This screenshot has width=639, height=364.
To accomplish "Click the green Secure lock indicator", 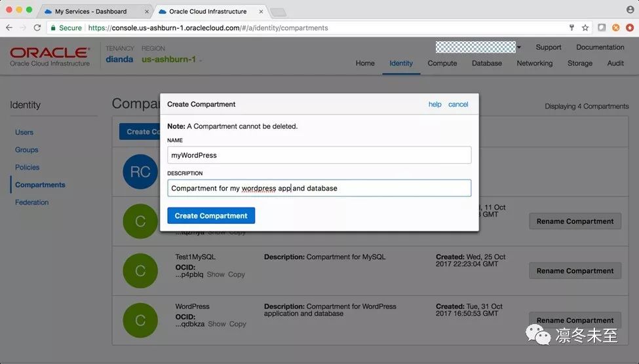I will [66, 27].
